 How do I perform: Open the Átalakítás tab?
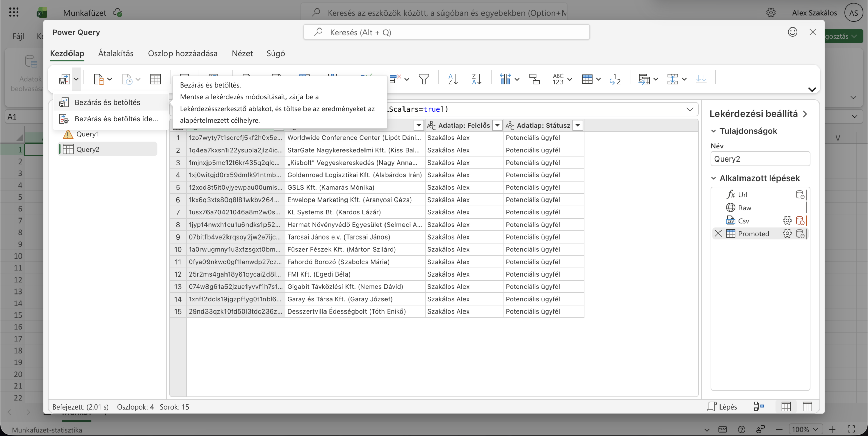click(116, 53)
